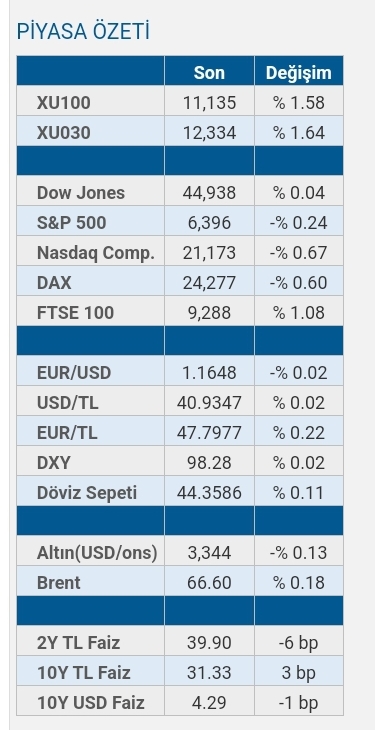Open the 2Y TL Faiz row
The height and width of the screenshot is (730, 375).
coord(180,643)
